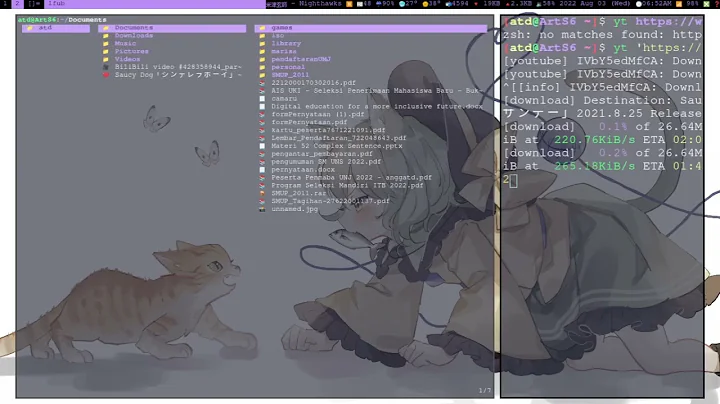The width and height of the screenshot is (720, 404).
Task: Click the folder icon next to library
Action: [262, 44]
